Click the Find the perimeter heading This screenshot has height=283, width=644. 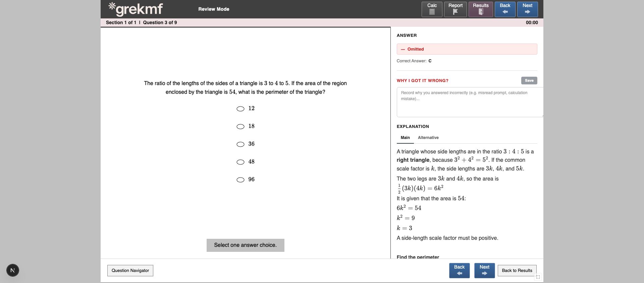pyautogui.click(x=418, y=257)
